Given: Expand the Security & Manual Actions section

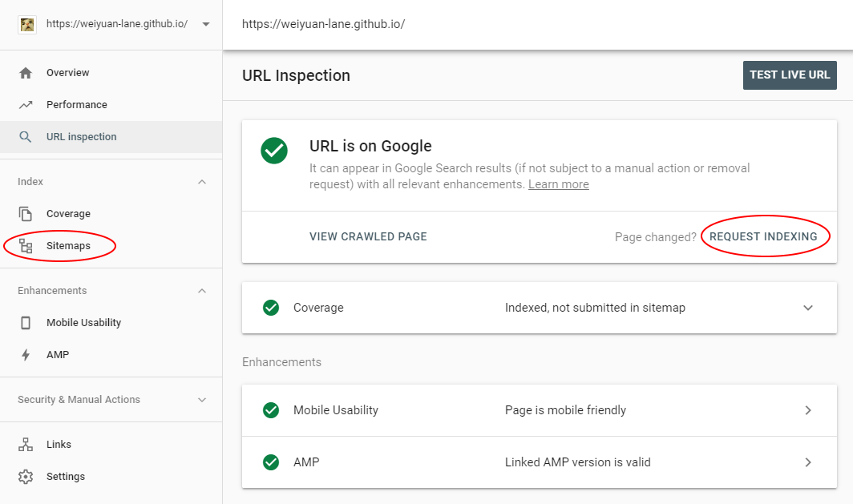Looking at the screenshot, I should coord(202,400).
